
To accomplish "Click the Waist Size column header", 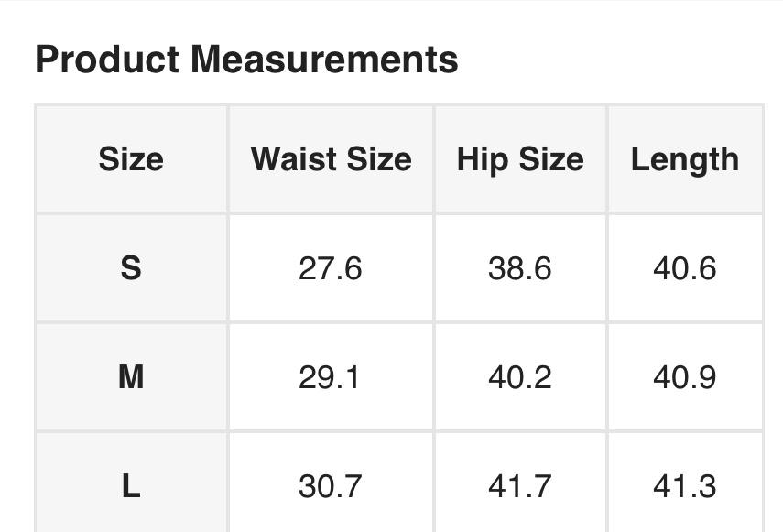I will tap(331, 159).
